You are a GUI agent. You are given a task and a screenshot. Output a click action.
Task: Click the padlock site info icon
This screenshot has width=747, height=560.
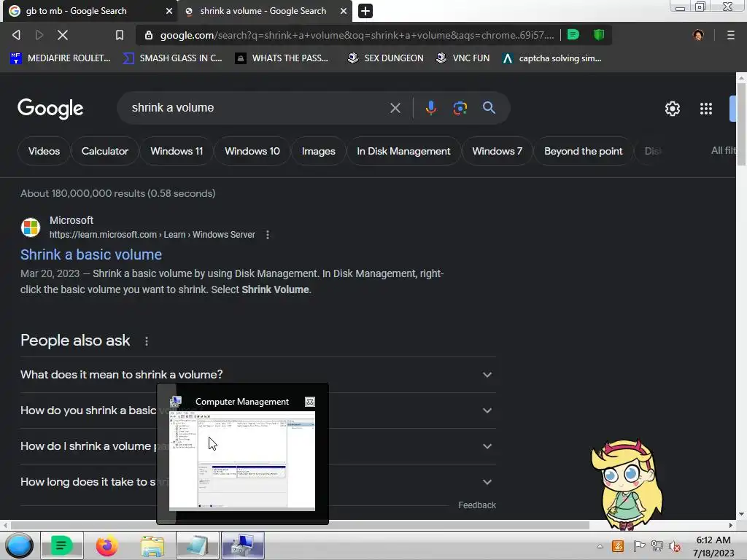pyautogui.click(x=149, y=35)
